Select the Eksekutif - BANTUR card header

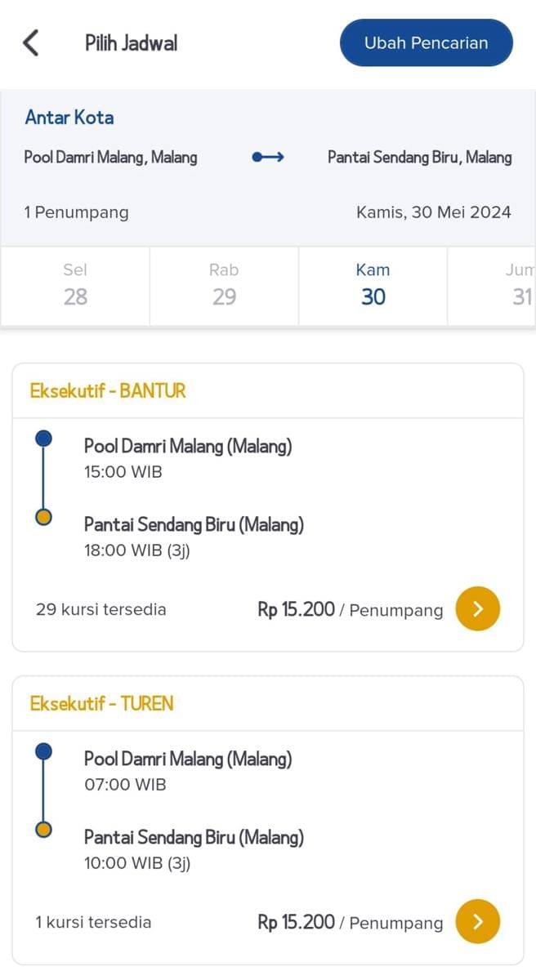point(108,391)
